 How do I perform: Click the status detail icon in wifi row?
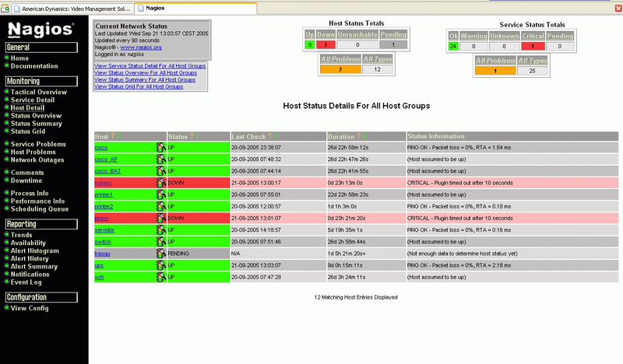pyautogui.click(x=160, y=277)
